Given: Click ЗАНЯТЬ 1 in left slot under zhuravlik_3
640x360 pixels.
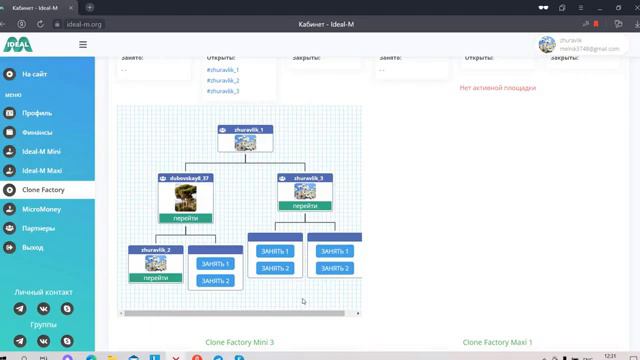Looking at the screenshot, I should pos(275,251).
